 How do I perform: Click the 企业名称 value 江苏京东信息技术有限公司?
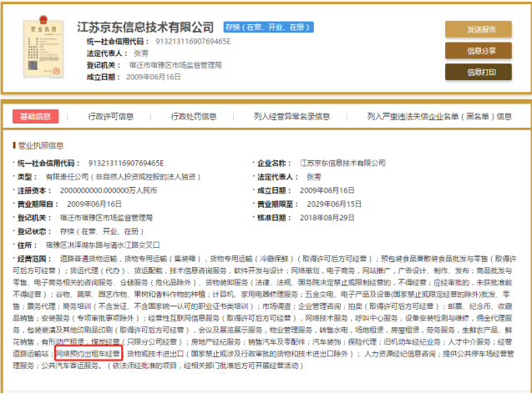[342, 163]
